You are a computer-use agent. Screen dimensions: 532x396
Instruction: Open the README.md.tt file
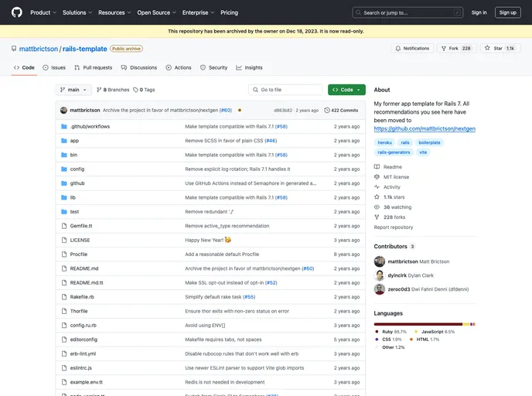point(87,282)
